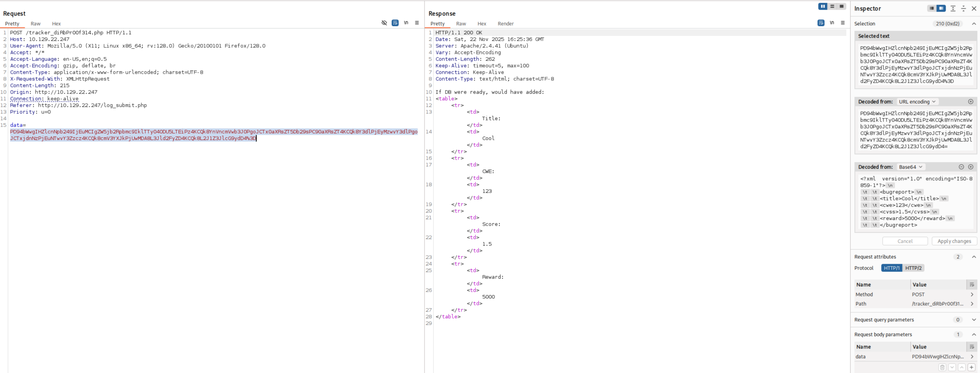
Task: Toggle word wrap in the Request pane
Action: (x=395, y=23)
